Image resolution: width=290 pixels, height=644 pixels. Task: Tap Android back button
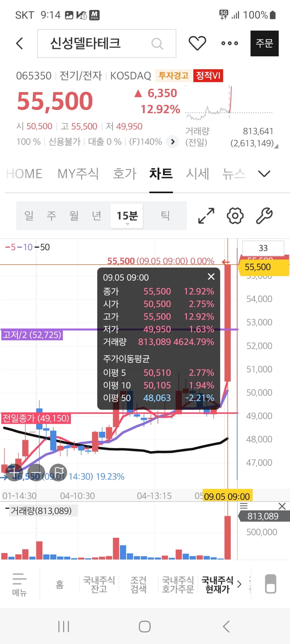coord(226,627)
